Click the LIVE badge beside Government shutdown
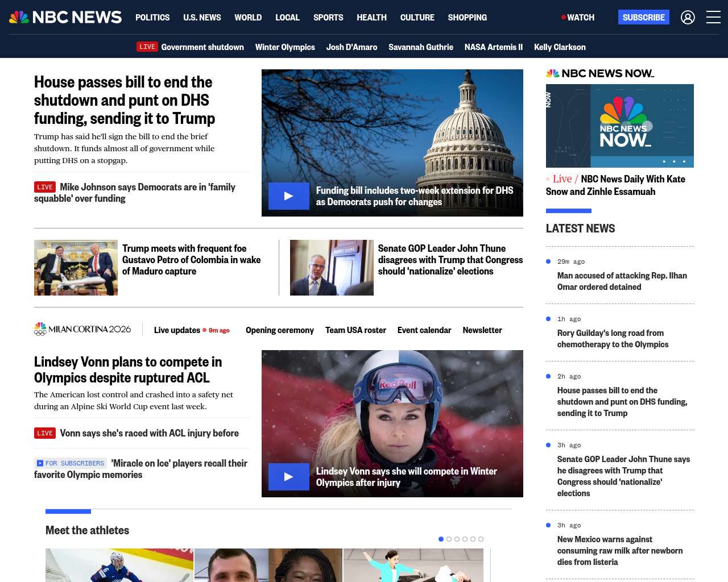 tap(147, 47)
